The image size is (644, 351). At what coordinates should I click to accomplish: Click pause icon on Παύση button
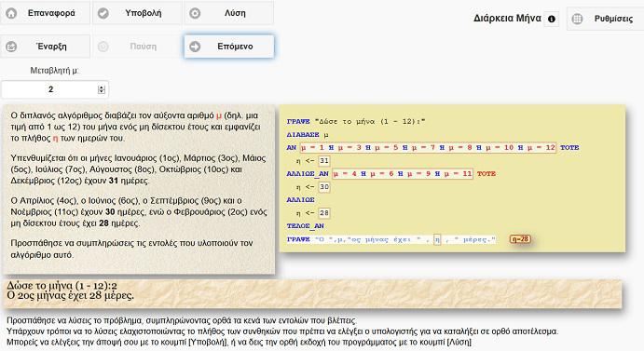point(103,47)
